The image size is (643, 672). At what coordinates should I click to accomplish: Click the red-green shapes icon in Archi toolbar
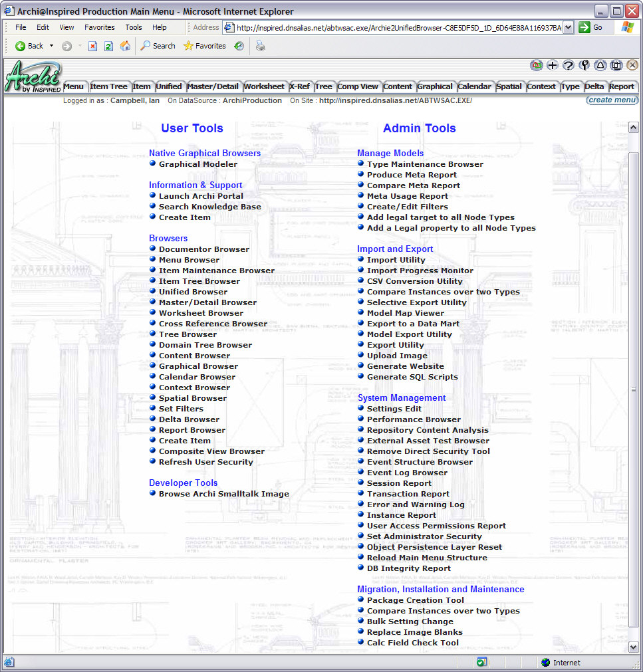click(536, 65)
